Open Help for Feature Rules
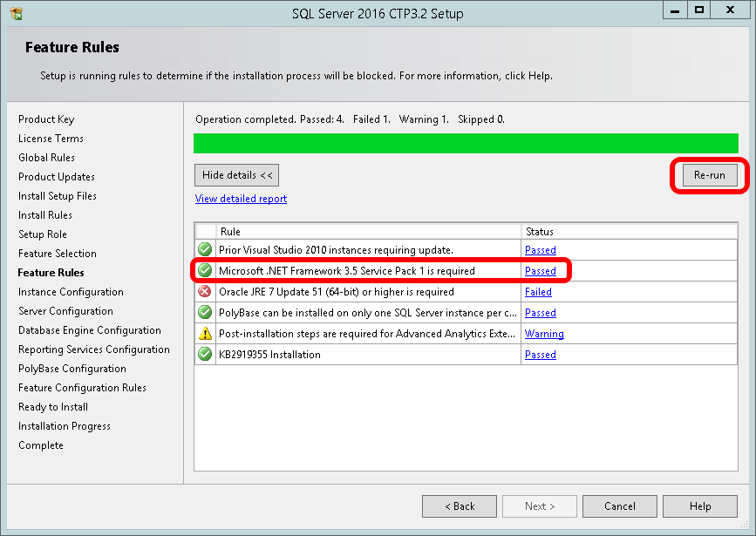The image size is (756, 536). [x=700, y=506]
